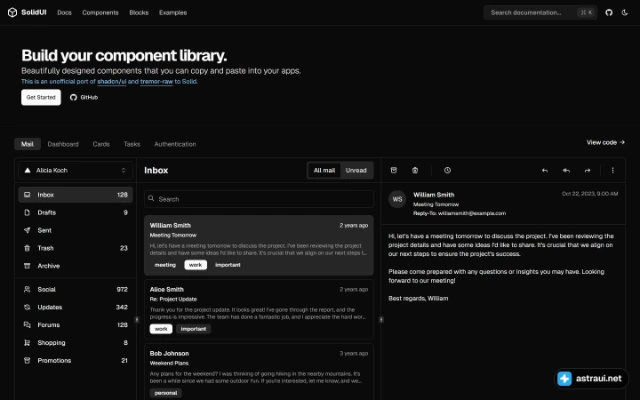The height and width of the screenshot is (400, 640).
Task: Click the meeting tag on William Smith email
Action: click(165, 265)
